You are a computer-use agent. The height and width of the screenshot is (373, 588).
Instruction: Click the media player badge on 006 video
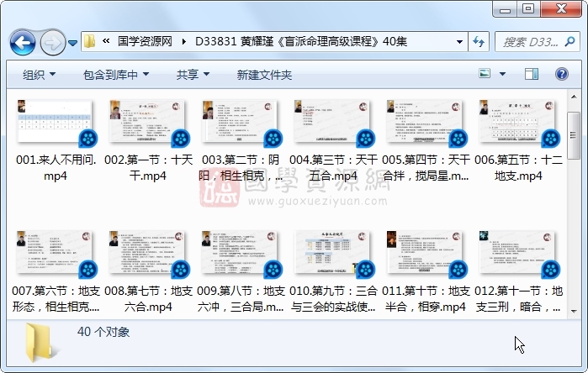click(551, 139)
